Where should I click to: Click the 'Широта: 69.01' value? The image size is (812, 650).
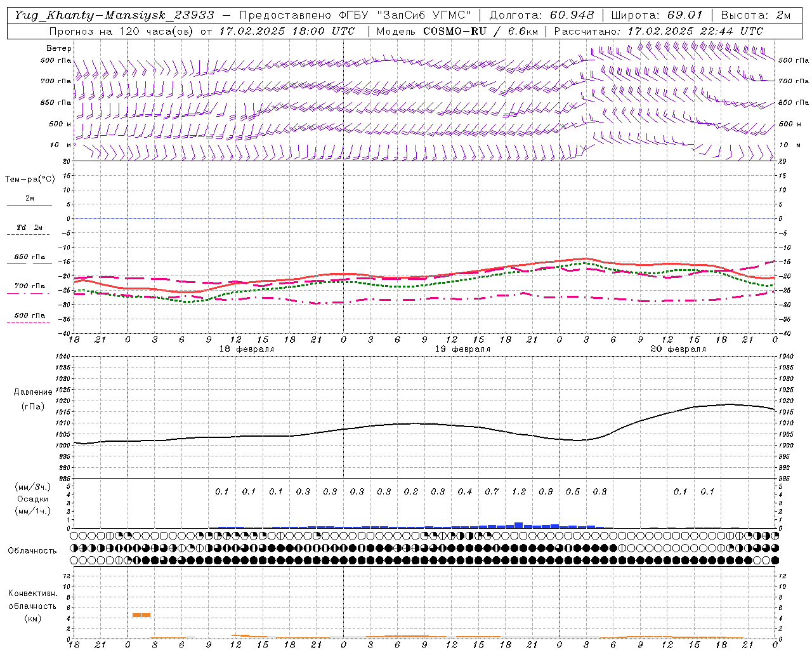pyautogui.click(x=658, y=15)
